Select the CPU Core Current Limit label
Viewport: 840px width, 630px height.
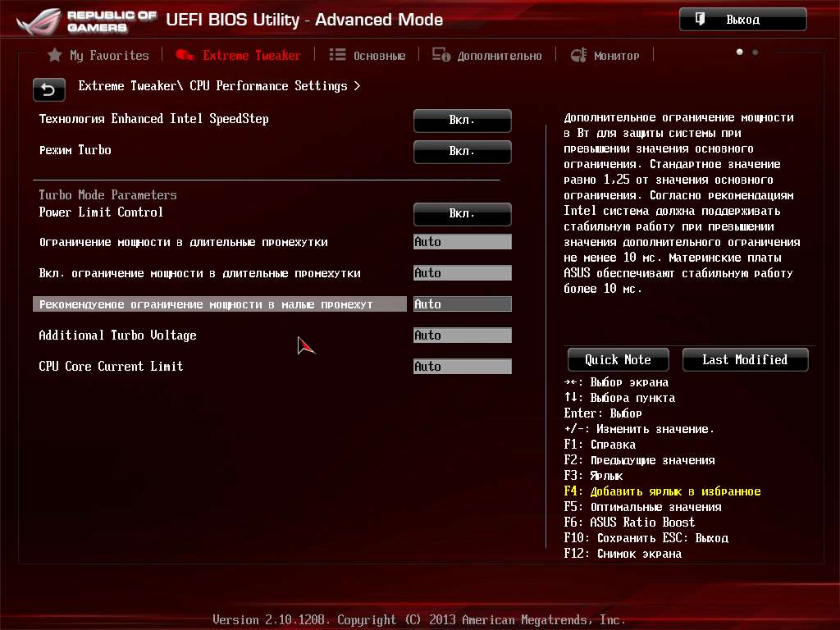click(x=111, y=367)
